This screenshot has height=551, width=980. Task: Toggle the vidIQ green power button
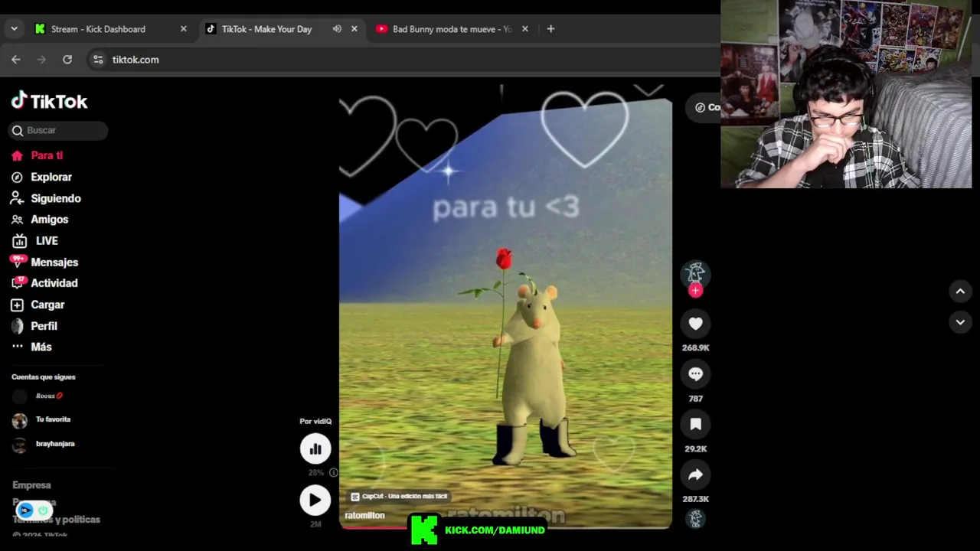click(x=44, y=510)
